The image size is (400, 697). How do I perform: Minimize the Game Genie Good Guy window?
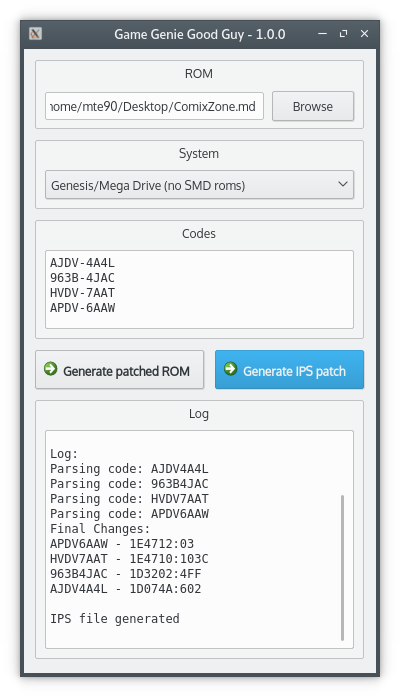tap(323, 34)
